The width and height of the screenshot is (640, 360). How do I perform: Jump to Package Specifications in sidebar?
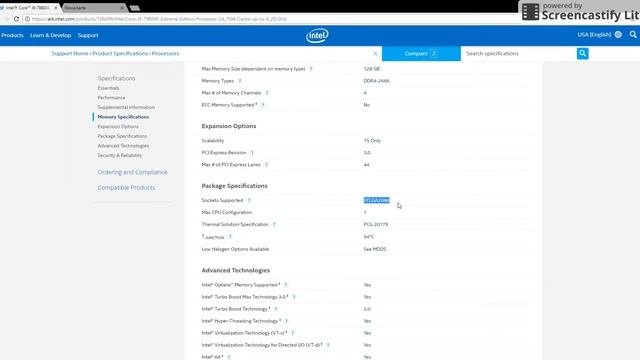pyautogui.click(x=122, y=136)
